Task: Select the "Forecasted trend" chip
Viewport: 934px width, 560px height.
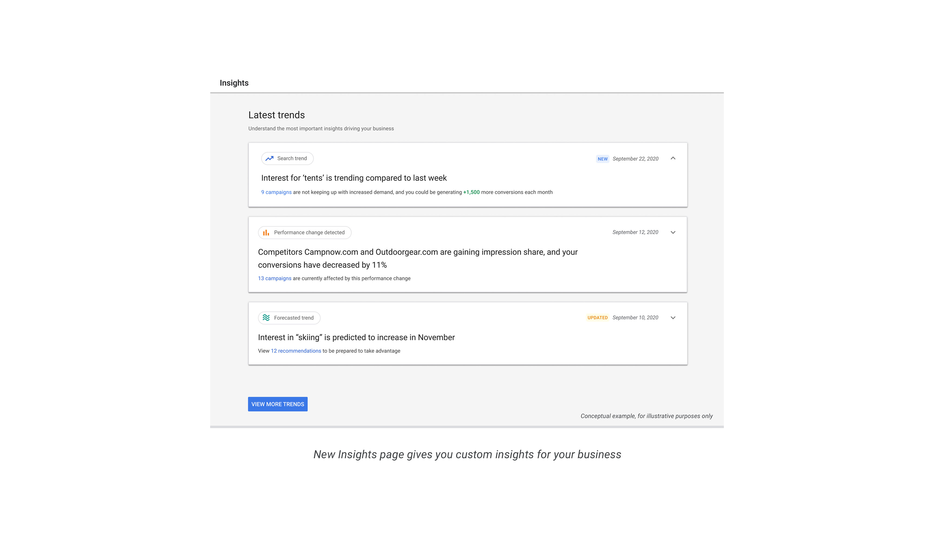Action: tap(289, 318)
